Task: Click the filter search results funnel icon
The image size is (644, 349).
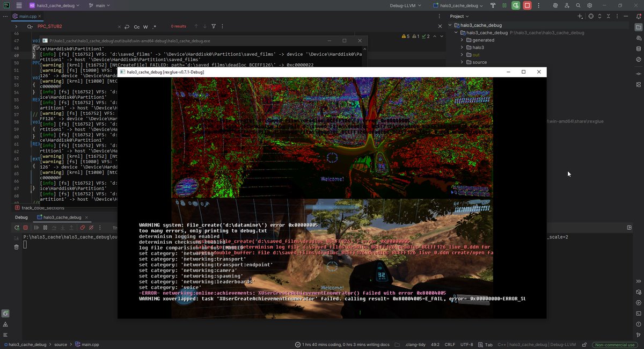Action: point(214,26)
